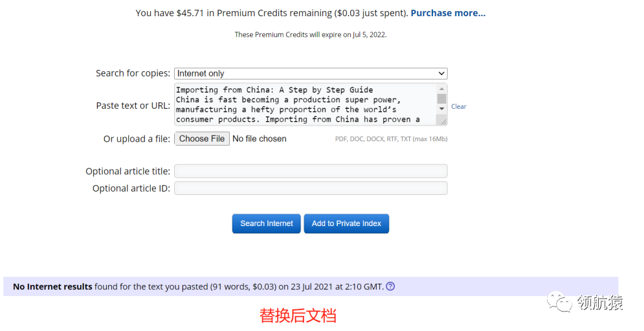This screenshot has width=644, height=331.
Task: Click the textarea resize handle corner
Action: coord(442,120)
